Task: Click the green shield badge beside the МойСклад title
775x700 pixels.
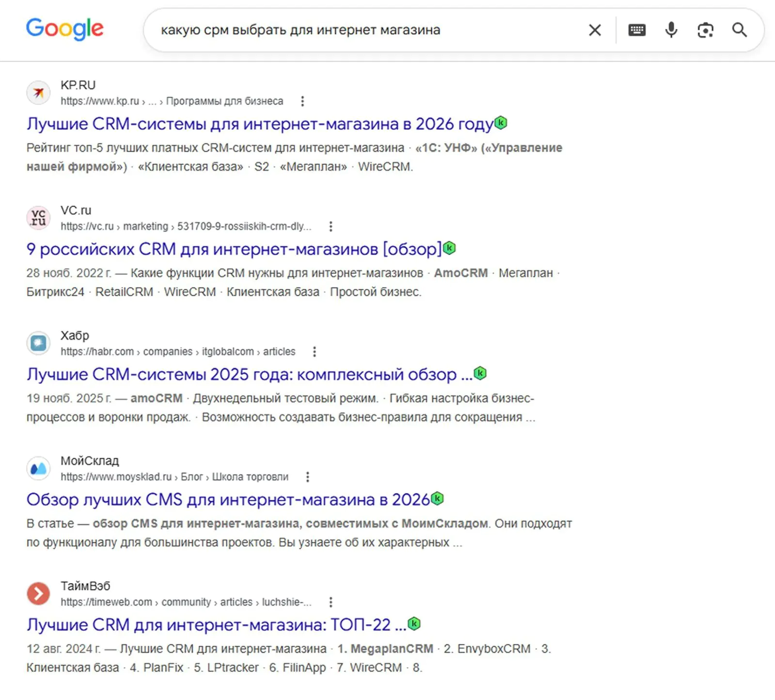Action: 437,498
